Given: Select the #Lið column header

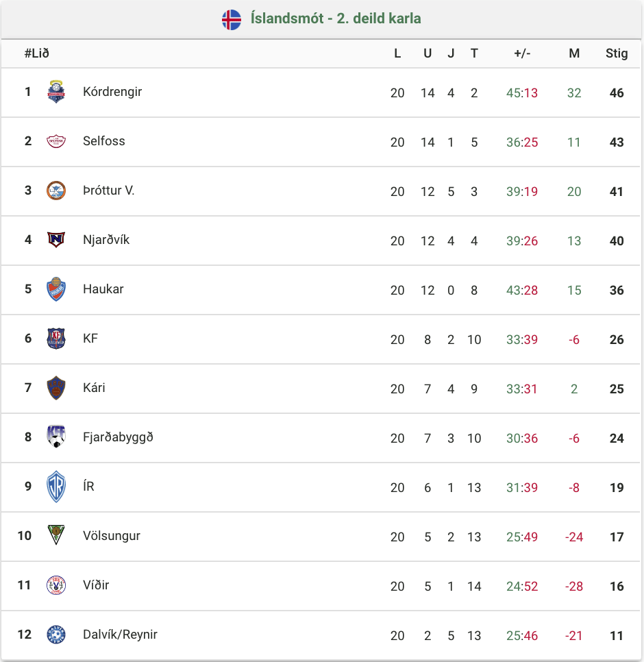Looking at the screenshot, I should pos(37,53).
